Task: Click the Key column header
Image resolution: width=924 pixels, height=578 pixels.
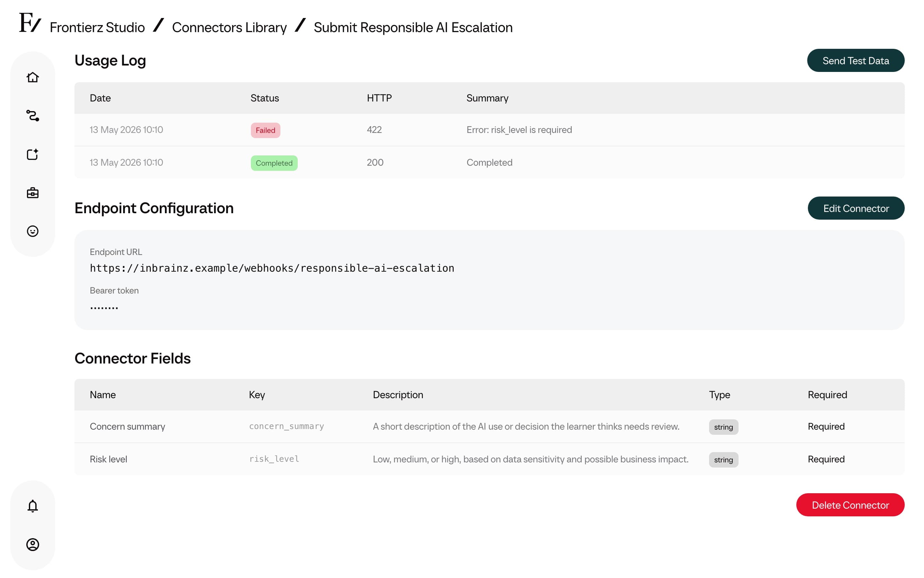Action: tap(257, 395)
